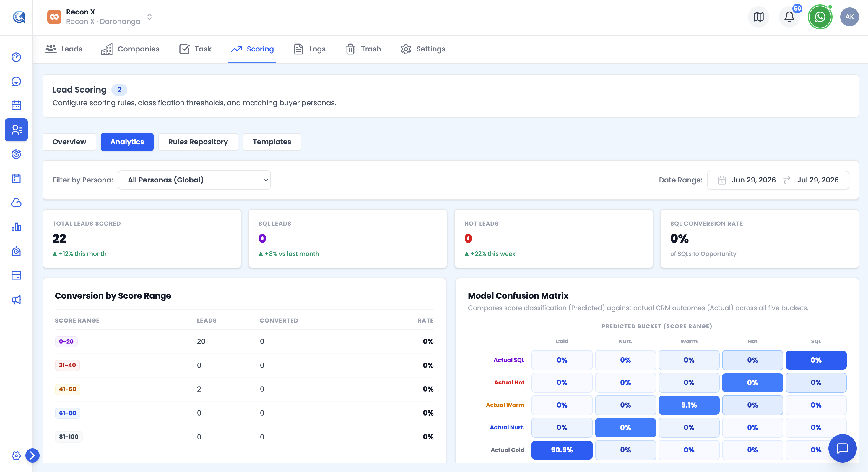Open the AK user avatar menu
868x472 pixels.
[849, 17]
